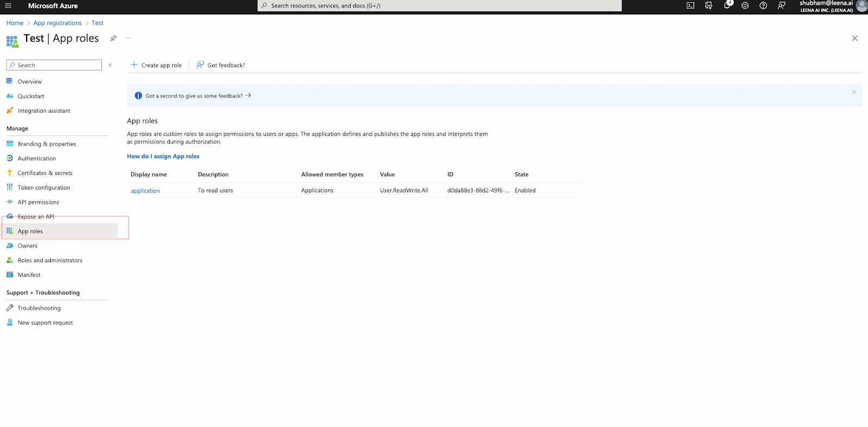Click the 'Applications' member type cell
This screenshot has height=427, width=868.
coord(317,191)
